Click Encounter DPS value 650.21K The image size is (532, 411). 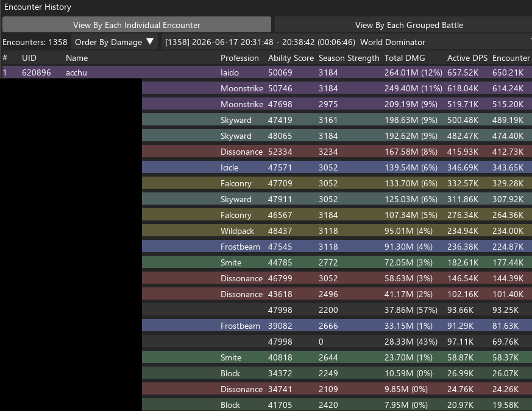(x=508, y=72)
